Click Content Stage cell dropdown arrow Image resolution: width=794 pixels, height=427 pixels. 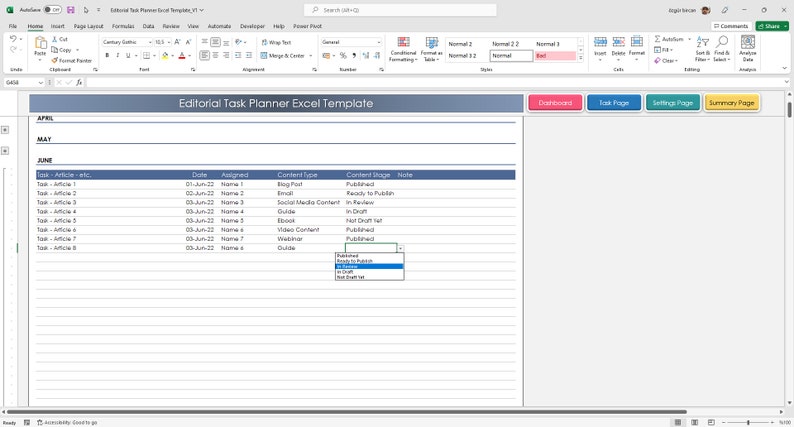[x=401, y=248]
